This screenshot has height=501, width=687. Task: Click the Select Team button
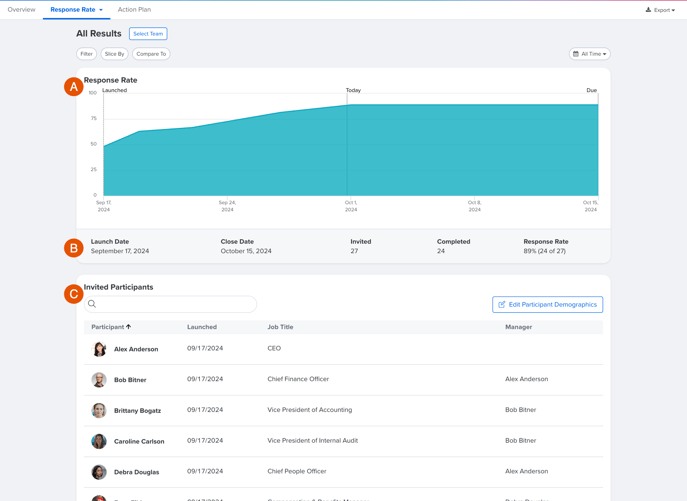pyautogui.click(x=148, y=34)
